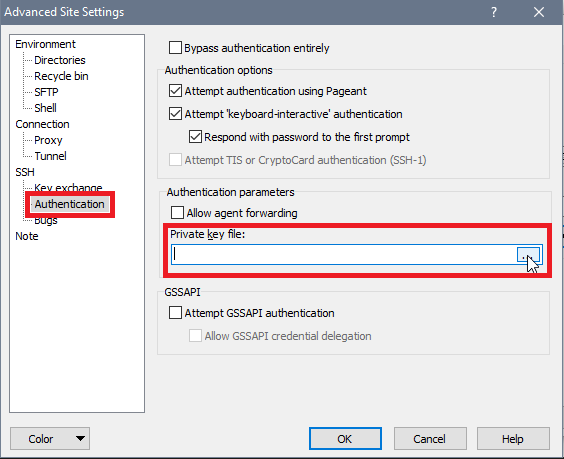
Task: Enable Bypass authentication entirely checkbox
Action: coord(175,47)
